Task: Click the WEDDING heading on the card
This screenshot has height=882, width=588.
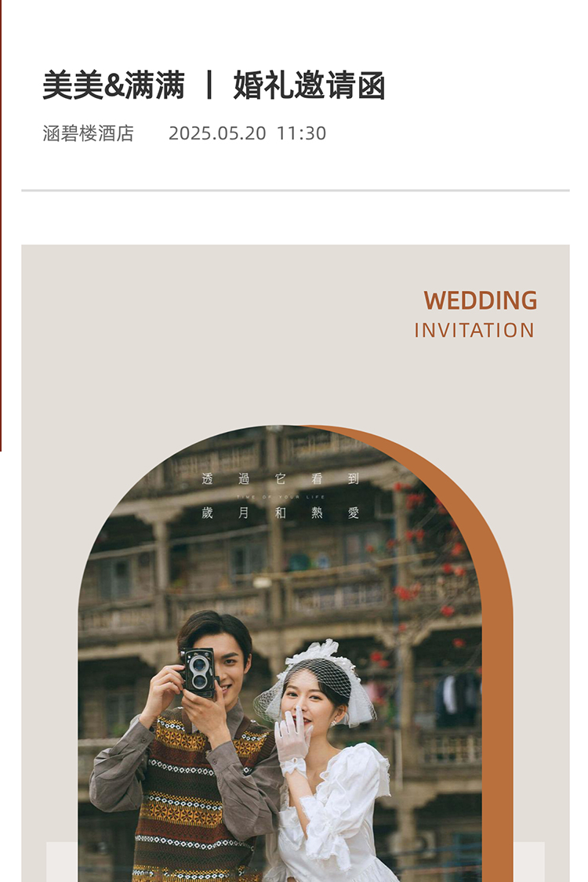Action: pos(480,300)
